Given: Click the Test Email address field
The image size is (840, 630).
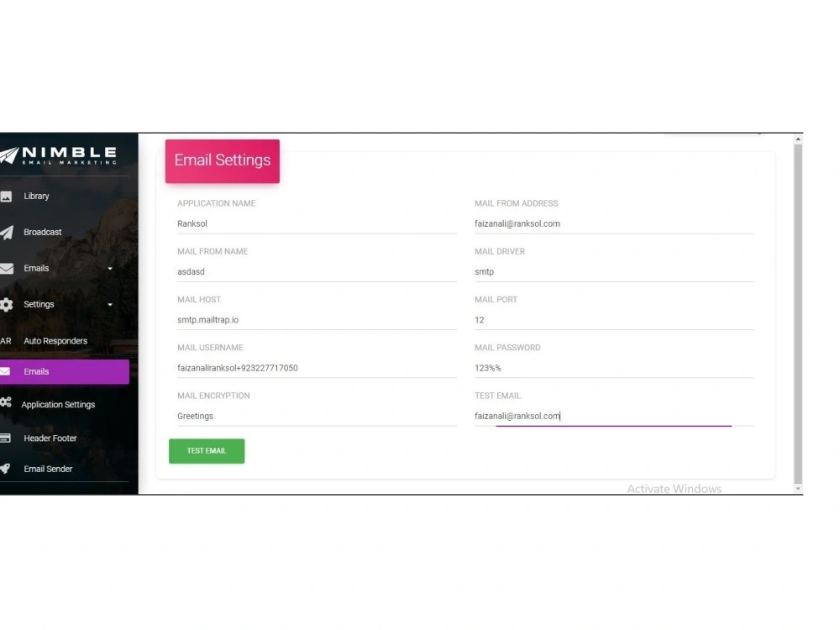Looking at the screenshot, I should click(x=614, y=417).
